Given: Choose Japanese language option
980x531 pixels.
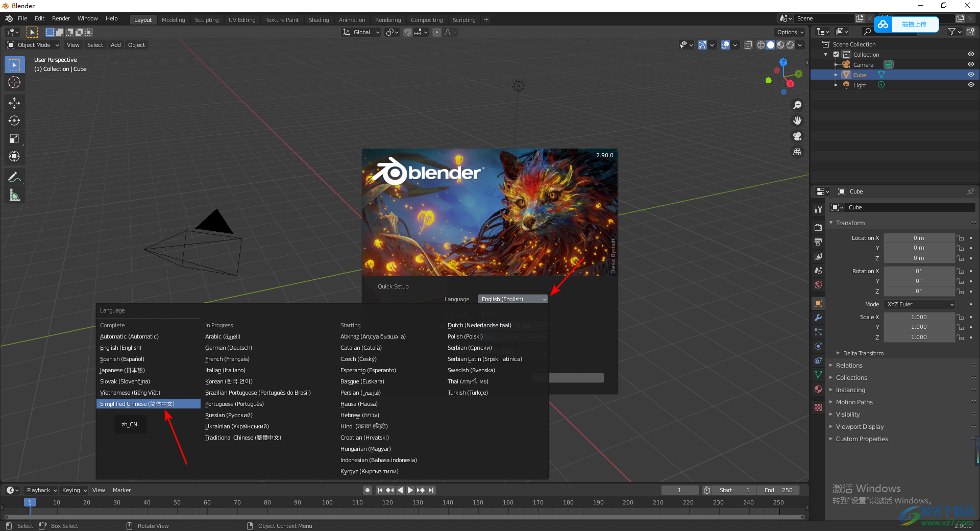Looking at the screenshot, I should (122, 370).
